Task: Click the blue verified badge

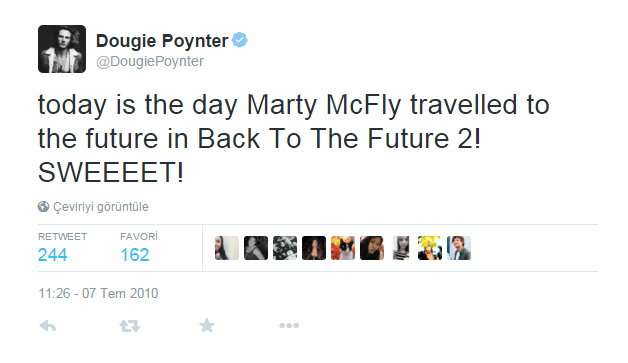Action: (x=240, y=40)
